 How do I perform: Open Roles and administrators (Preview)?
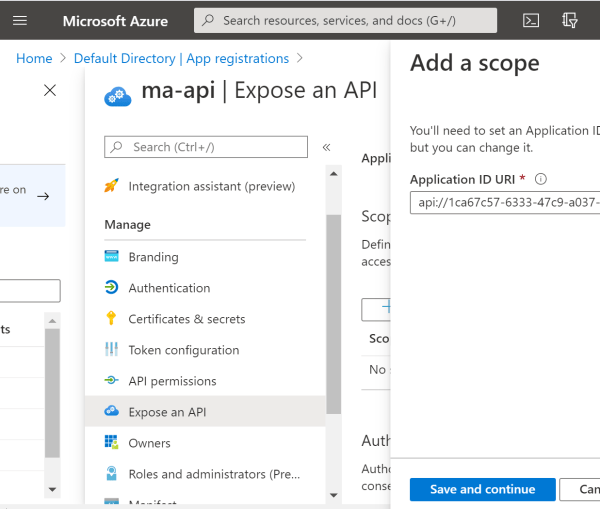[x=214, y=474]
